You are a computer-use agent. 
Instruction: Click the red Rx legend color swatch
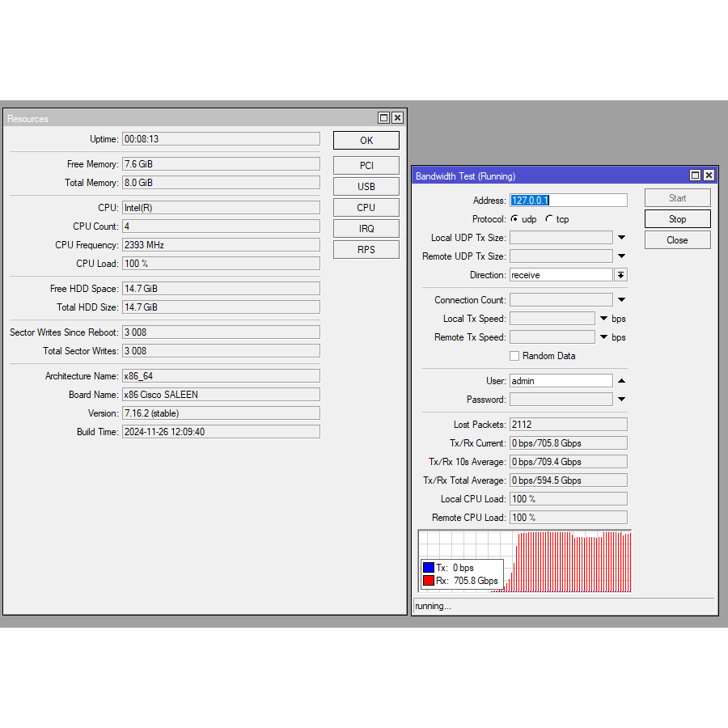tap(429, 581)
